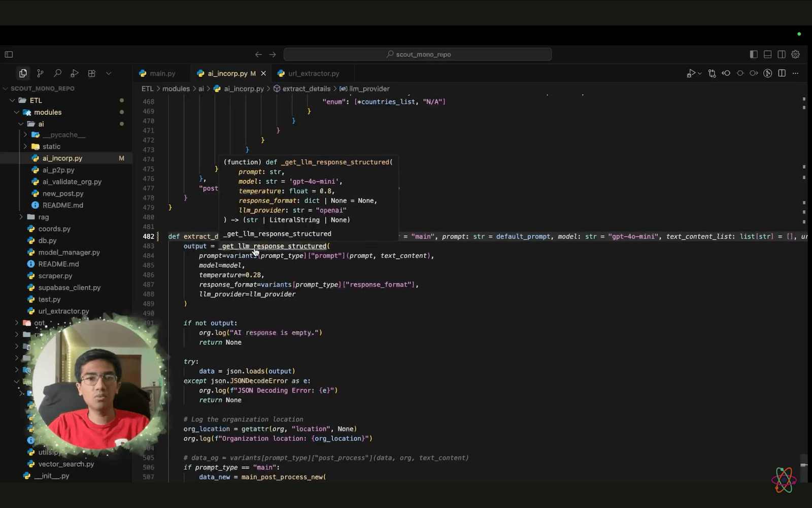This screenshot has height=508, width=812.
Task: Open the Source Control view
Action: [x=40, y=73]
